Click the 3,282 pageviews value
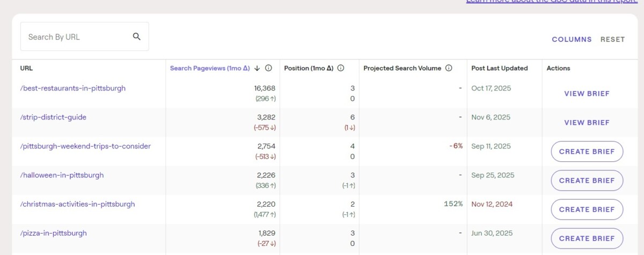Screen dimensions: 644x255 pos(266,117)
